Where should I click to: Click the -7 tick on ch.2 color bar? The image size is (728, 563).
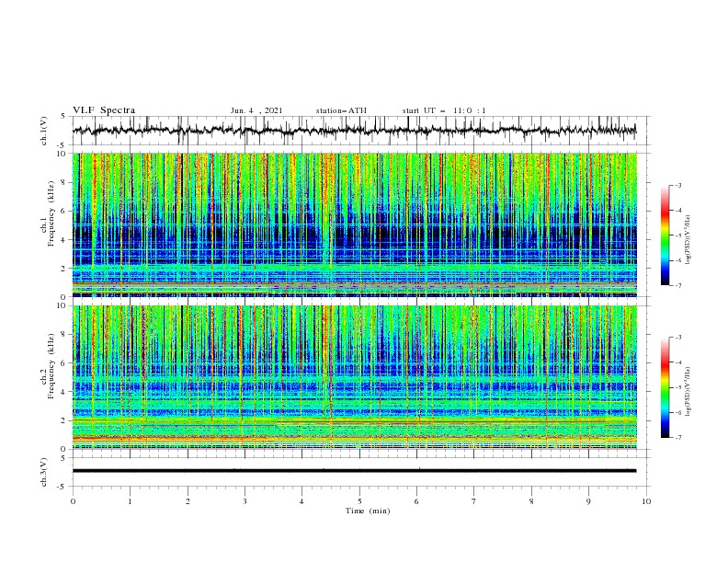point(677,438)
